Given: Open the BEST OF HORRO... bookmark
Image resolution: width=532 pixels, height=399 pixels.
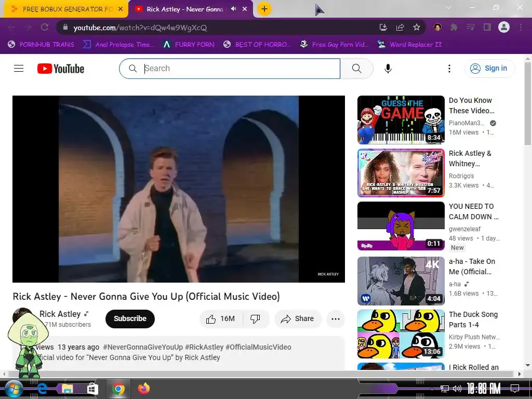Looking at the screenshot, I should coord(257,45).
